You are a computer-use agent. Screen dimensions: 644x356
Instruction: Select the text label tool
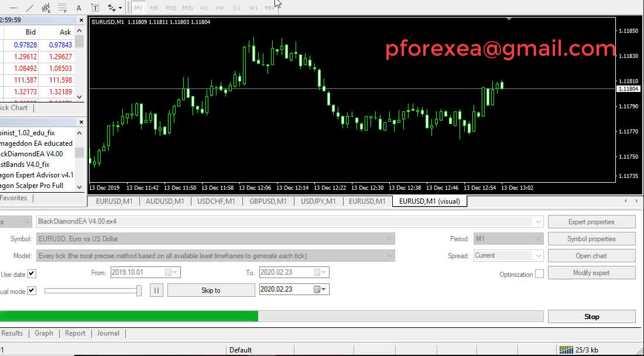95,8
